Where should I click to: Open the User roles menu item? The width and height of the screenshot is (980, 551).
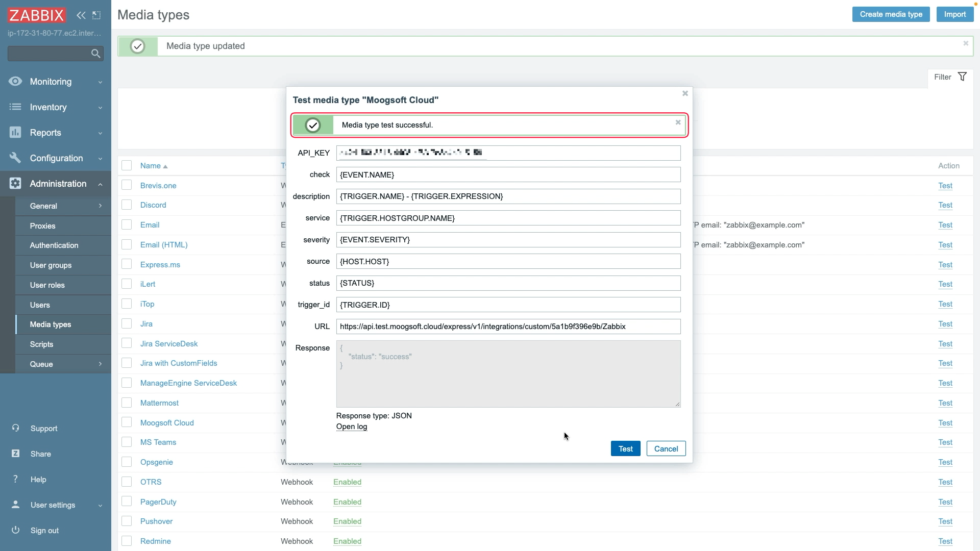(x=63, y=285)
